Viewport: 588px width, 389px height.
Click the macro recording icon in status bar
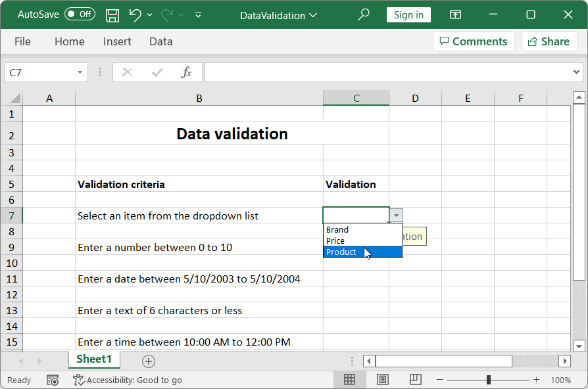53,380
